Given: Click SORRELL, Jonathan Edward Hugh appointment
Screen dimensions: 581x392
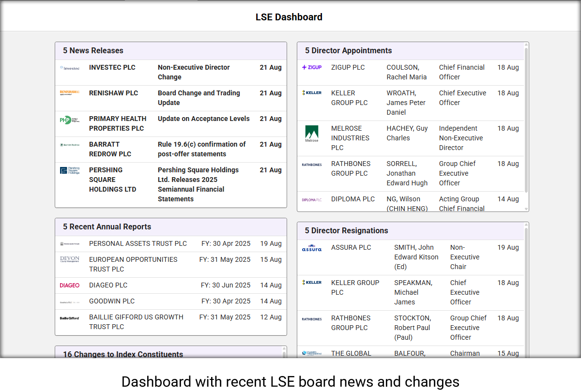Looking at the screenshot, I should [x=411, y=174].
